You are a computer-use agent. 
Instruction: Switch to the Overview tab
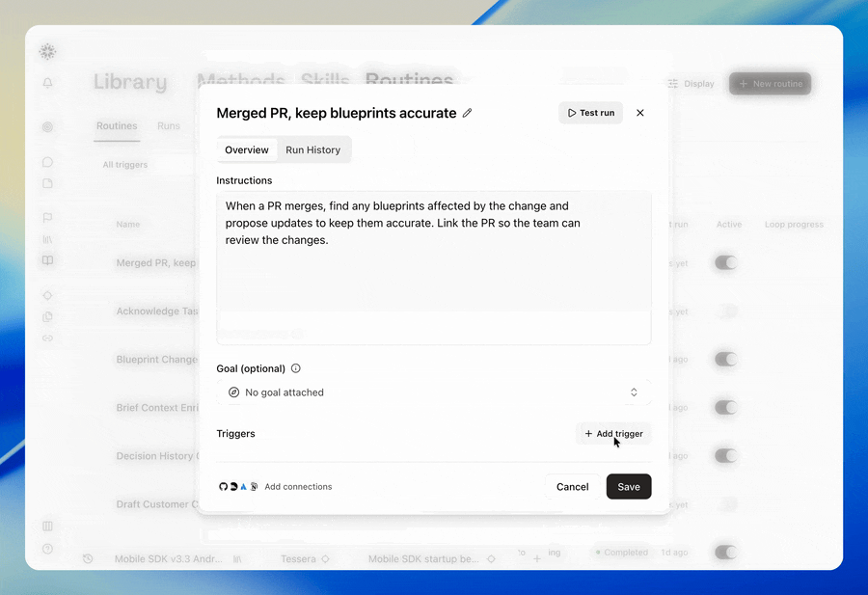coord(246,150)
